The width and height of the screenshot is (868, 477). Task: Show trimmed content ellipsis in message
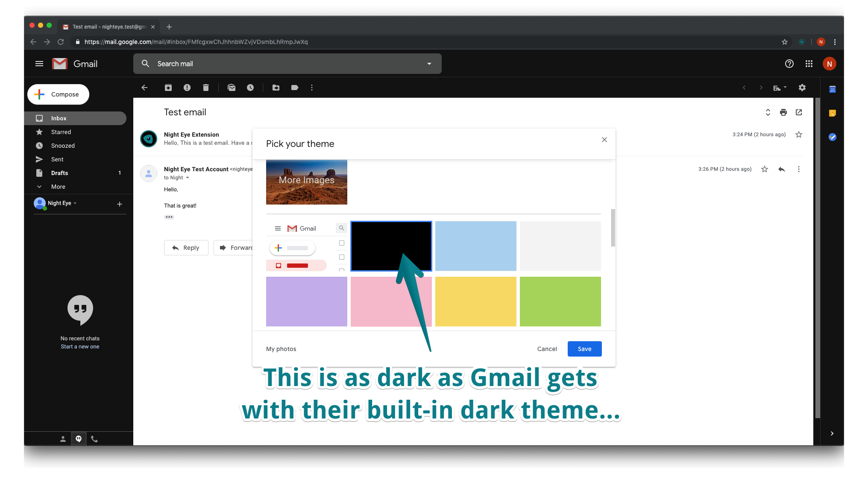pyautogui.click(x=169, y=217)
